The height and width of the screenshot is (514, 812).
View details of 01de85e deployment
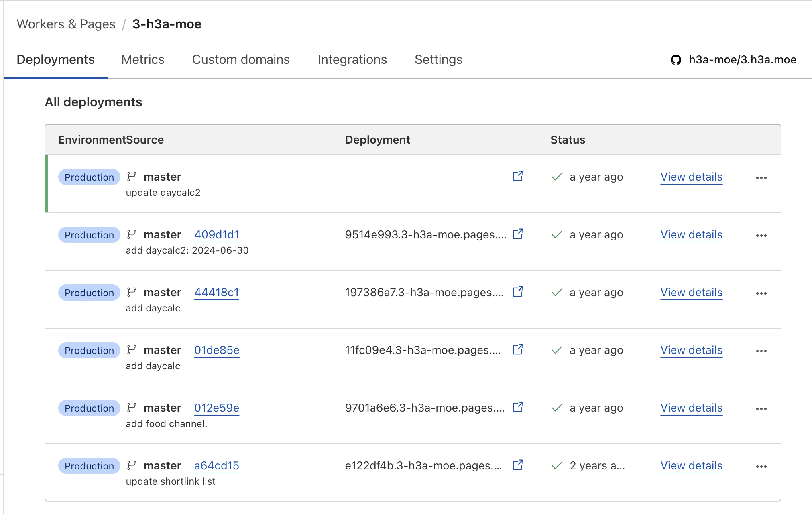point(692,350)
